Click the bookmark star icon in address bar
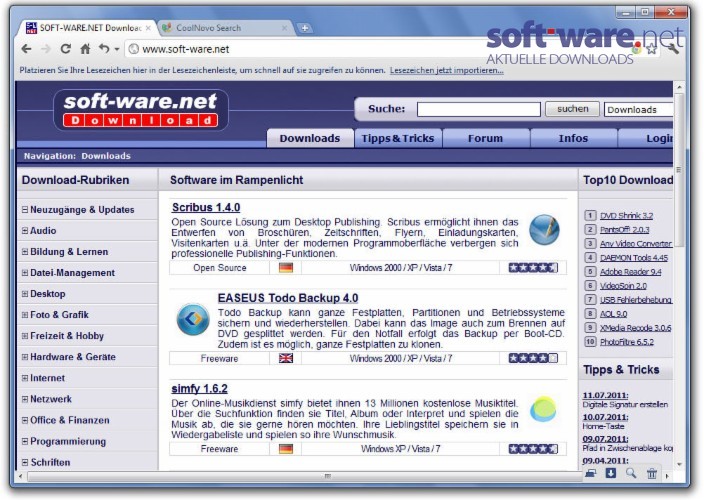This screenshot has width=704, height=500. [x=651, y=49]
